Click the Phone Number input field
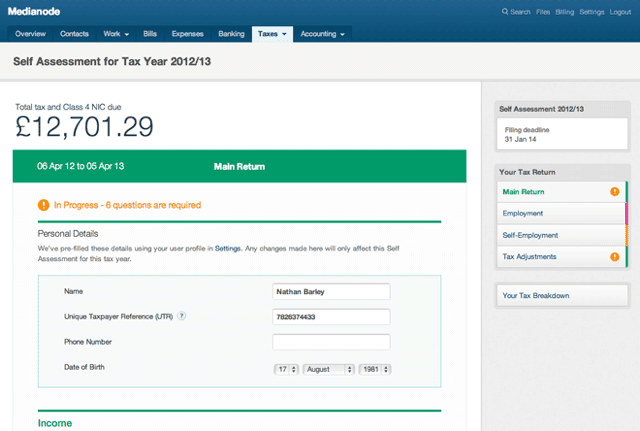Screen dimensions: 640x431 331,342
